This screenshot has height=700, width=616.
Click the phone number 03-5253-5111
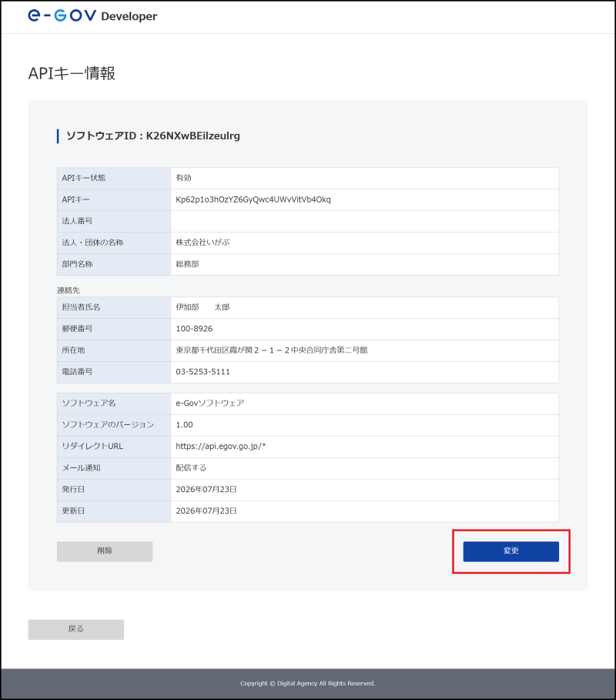(x=203, y=371)
